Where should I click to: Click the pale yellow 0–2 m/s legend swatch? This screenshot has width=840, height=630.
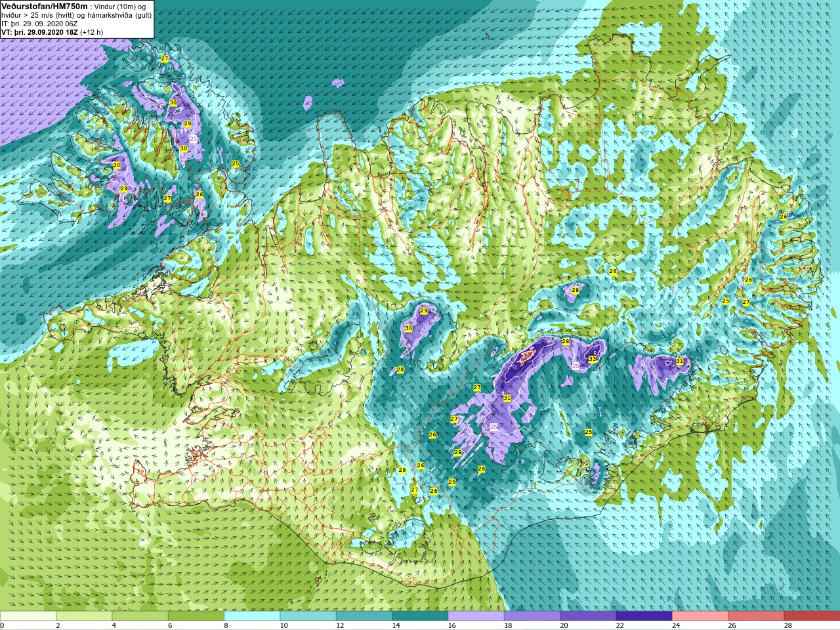pos(28,616)
